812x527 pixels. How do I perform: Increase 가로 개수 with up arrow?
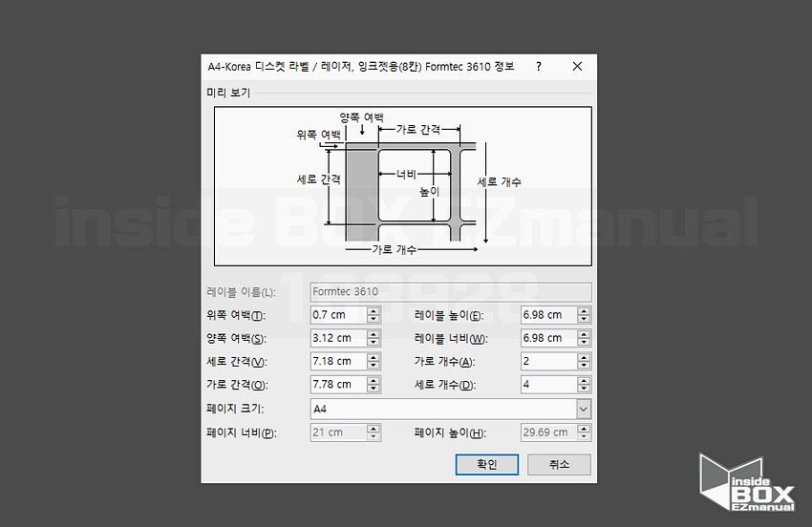coord(584,357)
